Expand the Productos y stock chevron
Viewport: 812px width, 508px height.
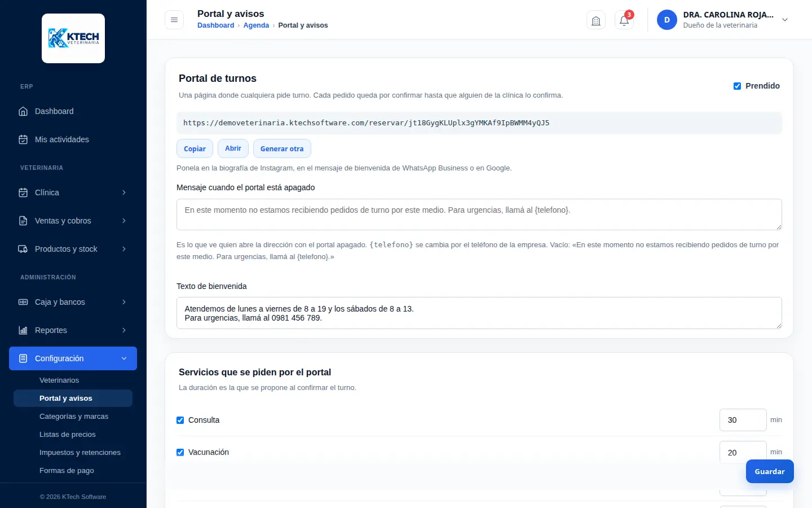[x=124, y=249]
